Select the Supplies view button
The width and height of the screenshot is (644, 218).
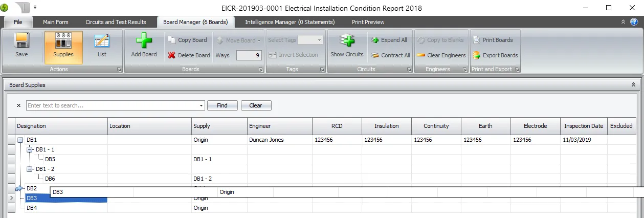(x=63, y=41)
